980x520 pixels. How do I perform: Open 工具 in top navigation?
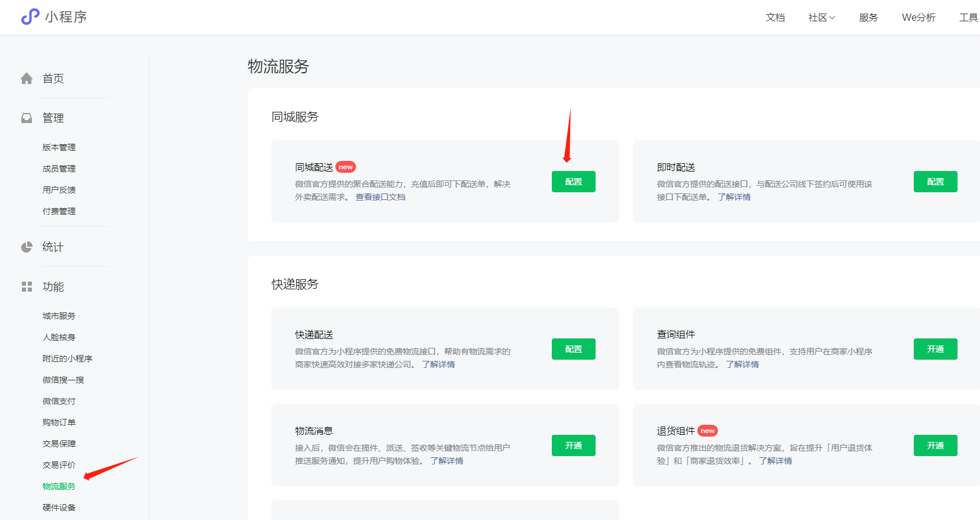[x=969, y=18]
